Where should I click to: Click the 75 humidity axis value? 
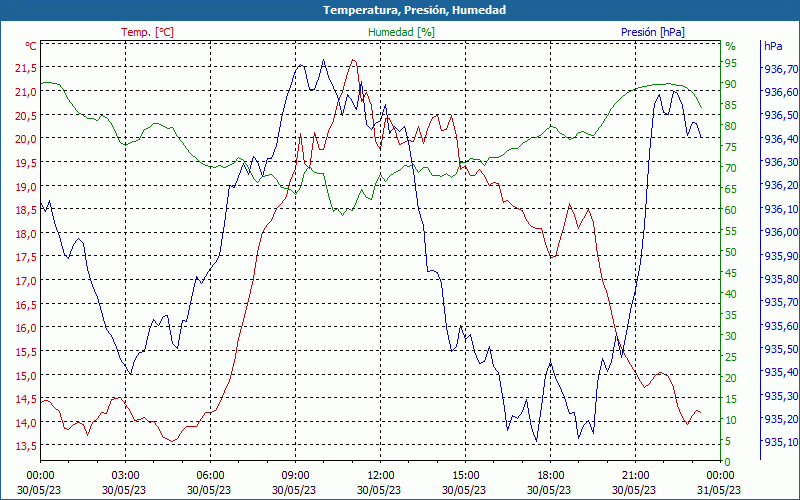click(x=731, y=147)
